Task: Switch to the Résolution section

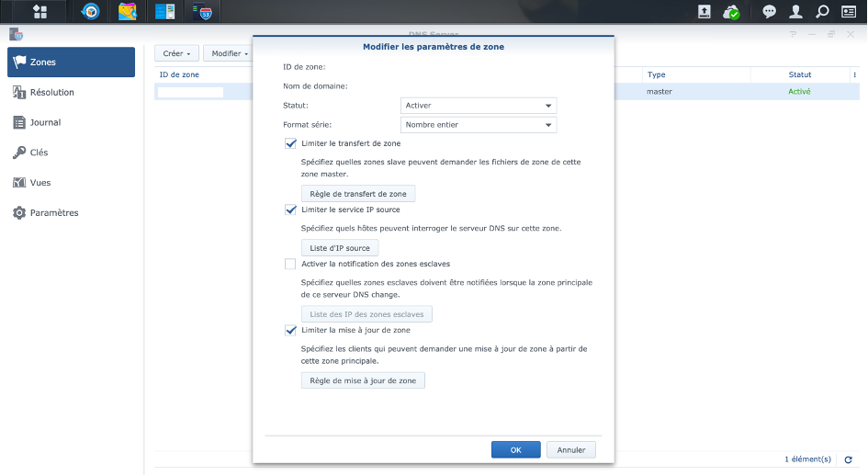Action: point(51,93)
